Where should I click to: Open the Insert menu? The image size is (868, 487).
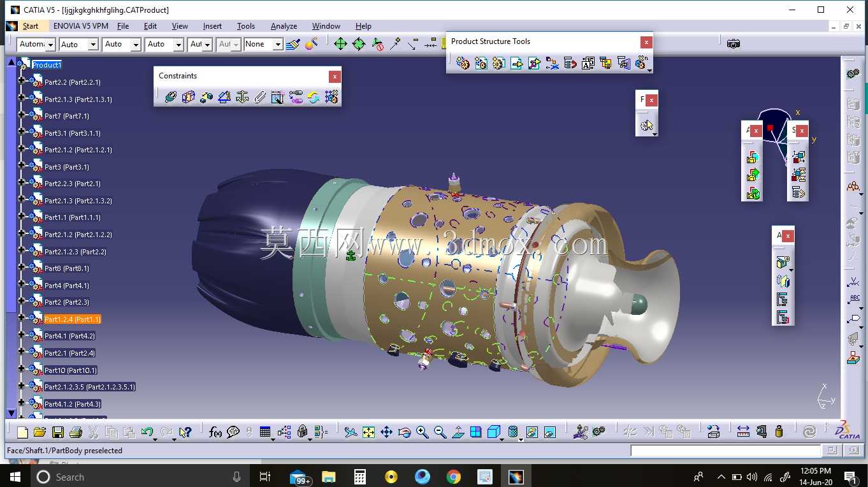[212, 26]
